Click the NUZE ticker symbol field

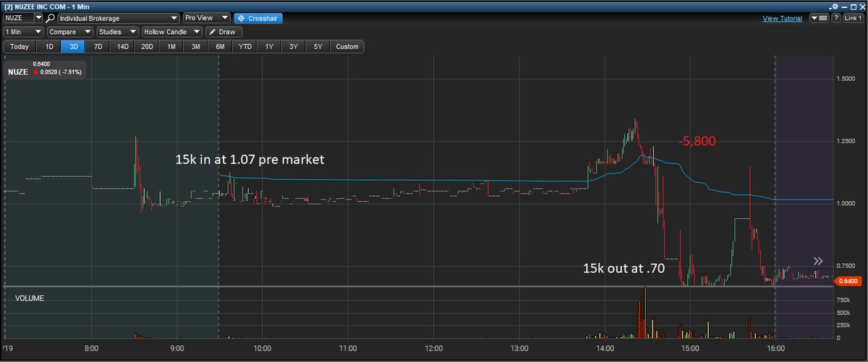[19, 17]
